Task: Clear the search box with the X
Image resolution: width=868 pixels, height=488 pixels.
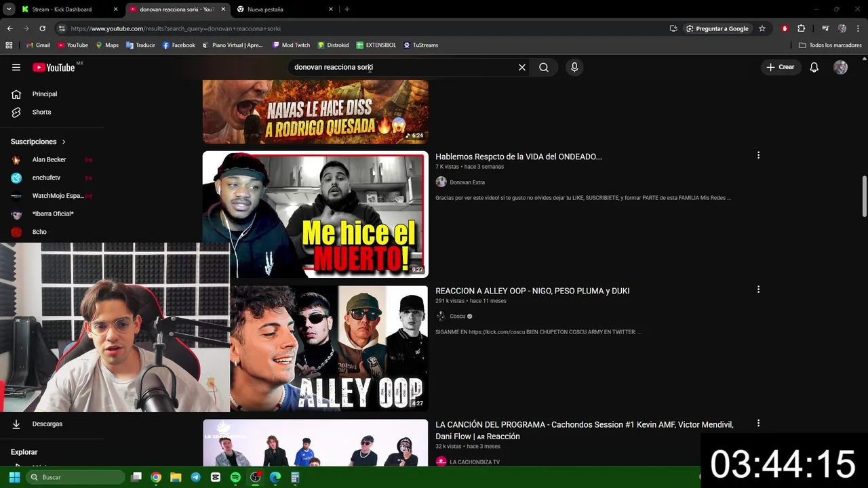Action: tap(522, 67)
